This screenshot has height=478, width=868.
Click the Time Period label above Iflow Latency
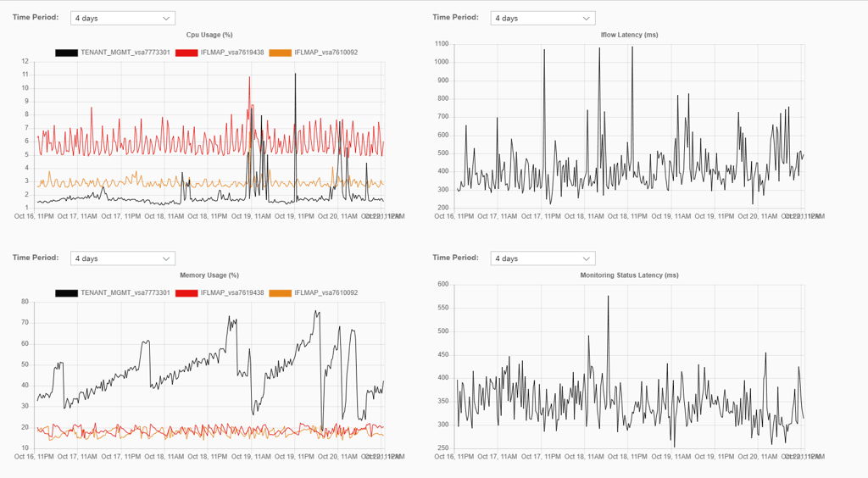pyautogui.click(x=455, y=17)
